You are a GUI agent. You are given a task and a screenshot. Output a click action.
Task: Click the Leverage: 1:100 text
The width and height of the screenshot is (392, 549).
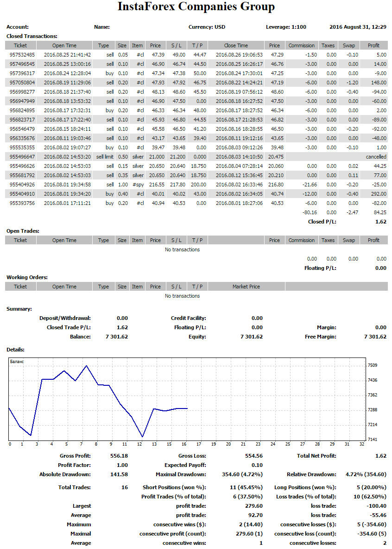[x=286, y=27]
